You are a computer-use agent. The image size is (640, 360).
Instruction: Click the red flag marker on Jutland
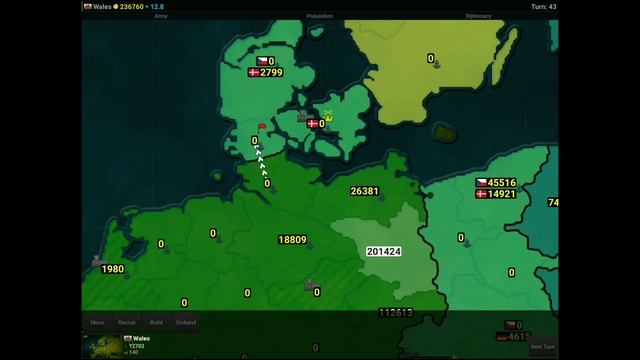pyautogui.click(x=262, y=127)
